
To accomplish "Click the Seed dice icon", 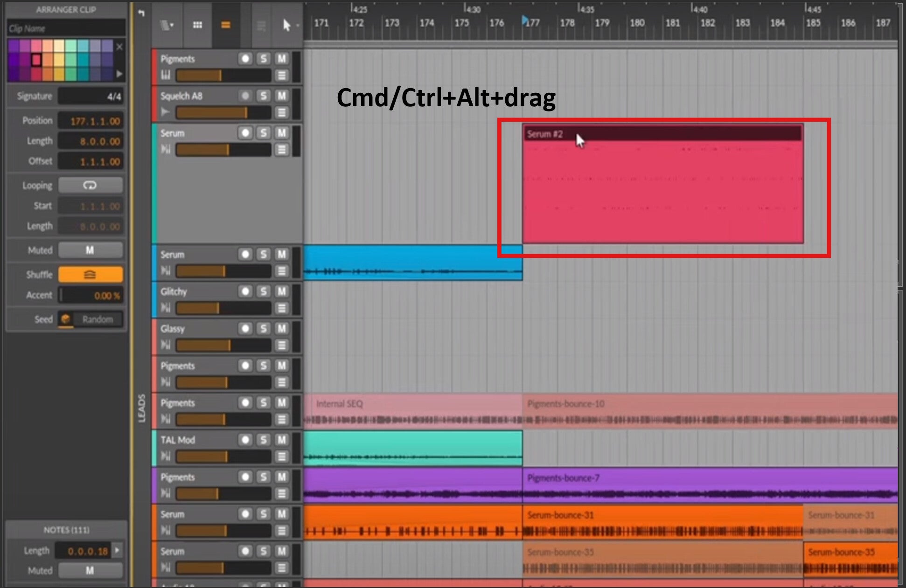I will click(x=66, y=319).
